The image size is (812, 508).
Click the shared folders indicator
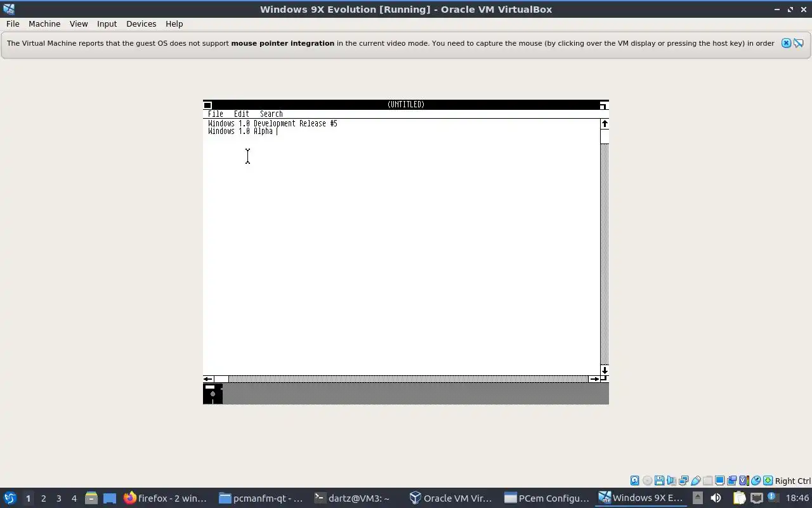707,481
